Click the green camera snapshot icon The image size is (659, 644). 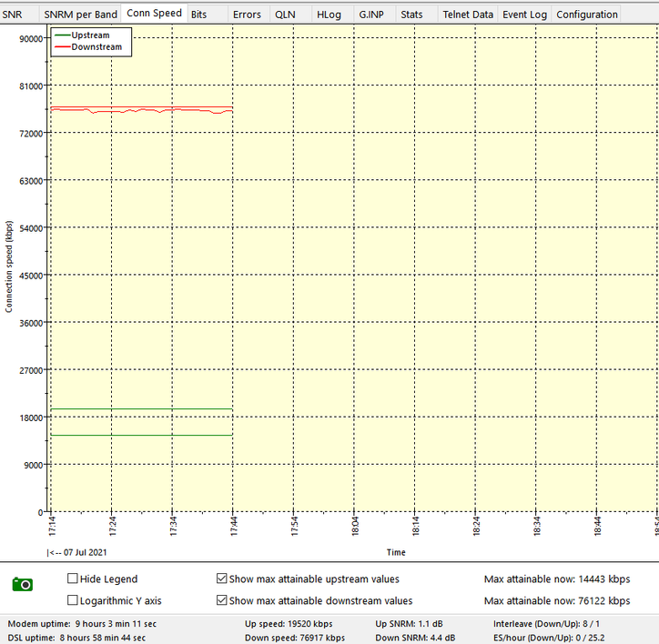click(23, 584)
